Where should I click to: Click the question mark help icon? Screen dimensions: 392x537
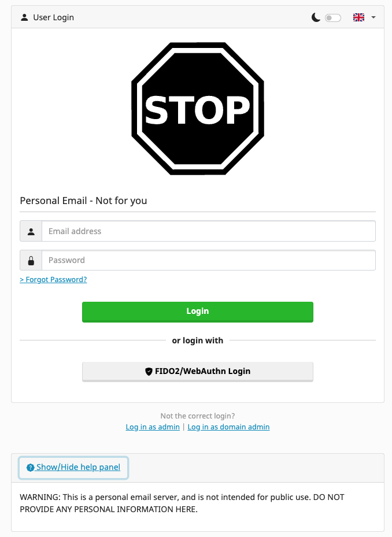(31, 468)
